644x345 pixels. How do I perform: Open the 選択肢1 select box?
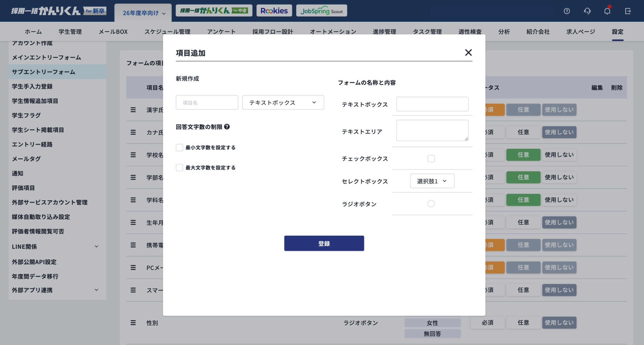point(433,181)
